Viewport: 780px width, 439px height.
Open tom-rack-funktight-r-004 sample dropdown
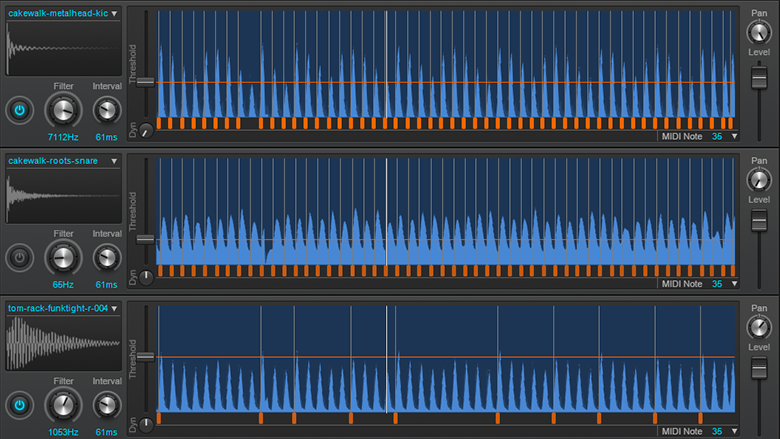pos(114,309)
